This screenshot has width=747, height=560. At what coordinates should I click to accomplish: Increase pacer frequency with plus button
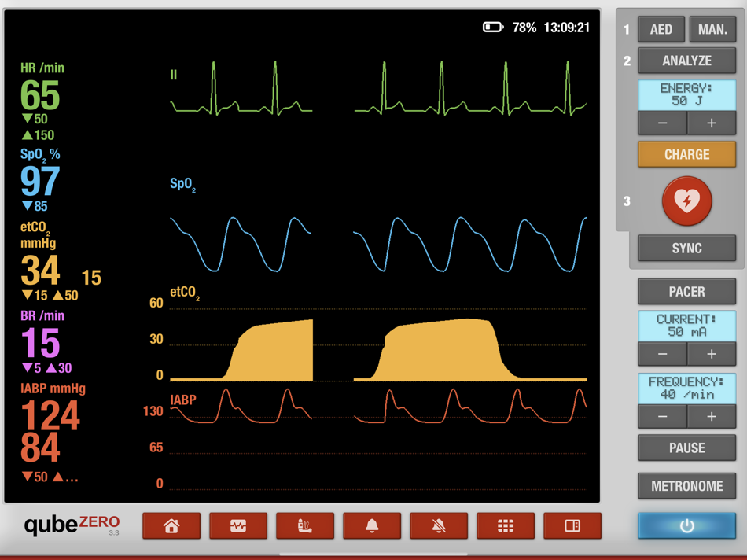712,417
